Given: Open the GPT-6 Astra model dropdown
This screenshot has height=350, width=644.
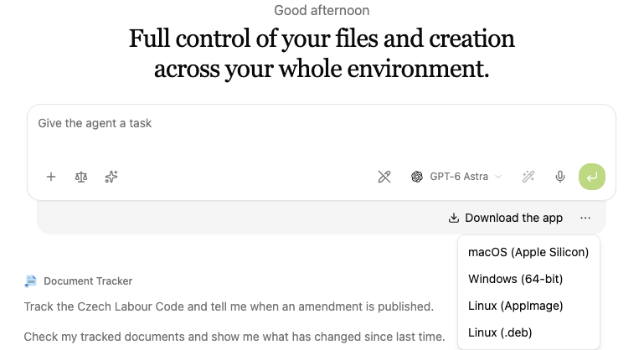Looking at the screenshot, I should pyautogui.click(x=456, y=177).
